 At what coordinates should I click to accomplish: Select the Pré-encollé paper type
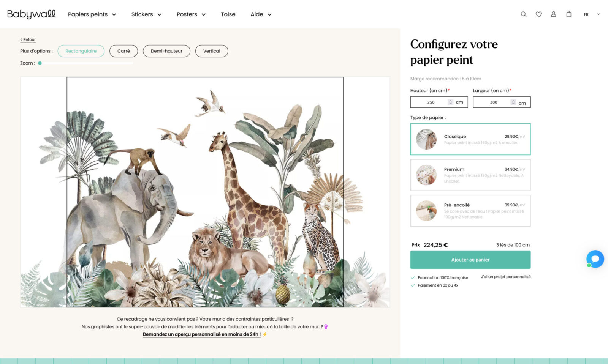pyautogui.click(x=470, y=211)
